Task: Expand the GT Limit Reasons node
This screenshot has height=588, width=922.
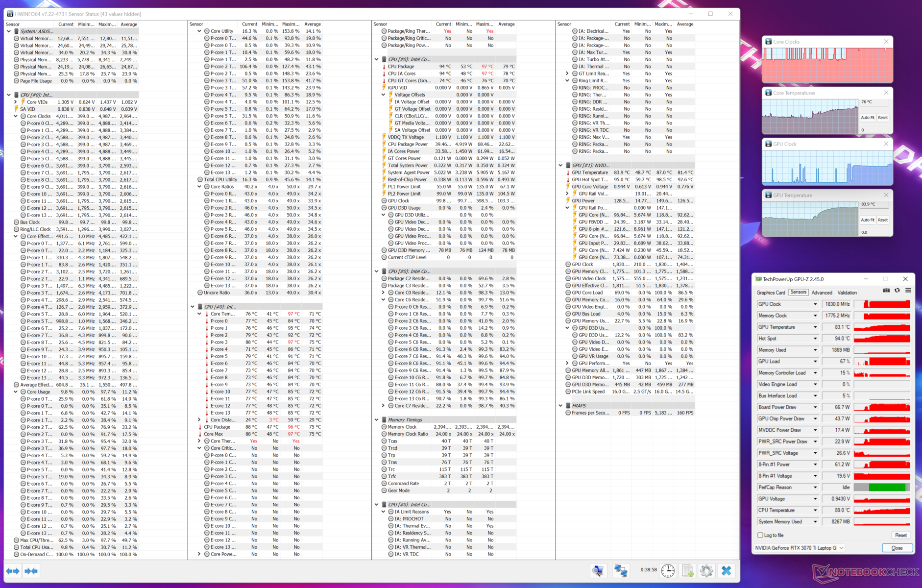Action: click(x=568, y=73)
